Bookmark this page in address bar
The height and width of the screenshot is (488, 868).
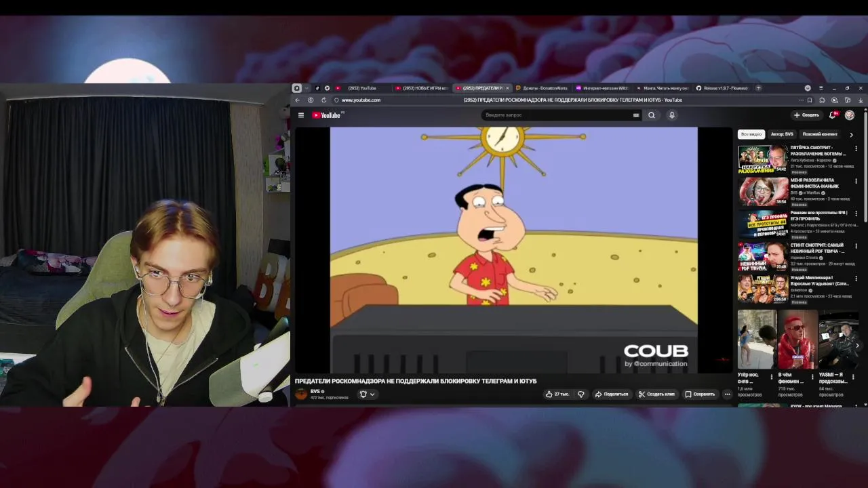(x=809, y=100)
